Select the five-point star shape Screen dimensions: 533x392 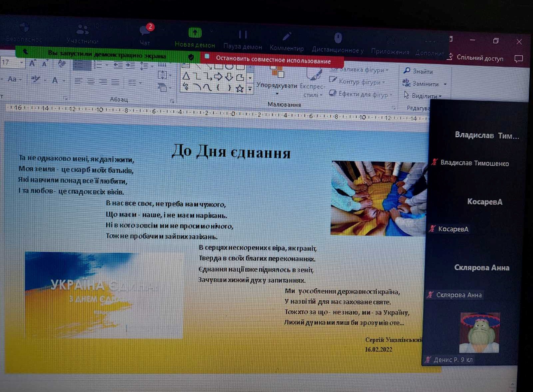(x=240, y=89)
